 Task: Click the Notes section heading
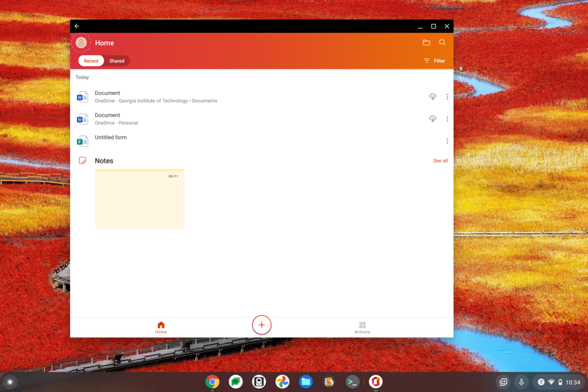[x=104, y=161]
